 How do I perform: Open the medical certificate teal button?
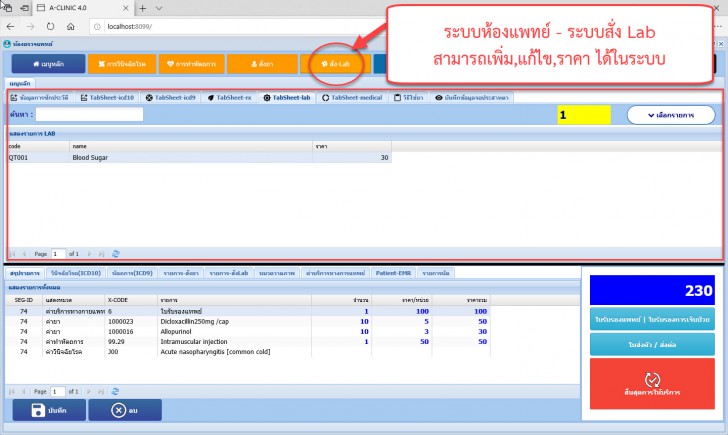click(652, 319)
